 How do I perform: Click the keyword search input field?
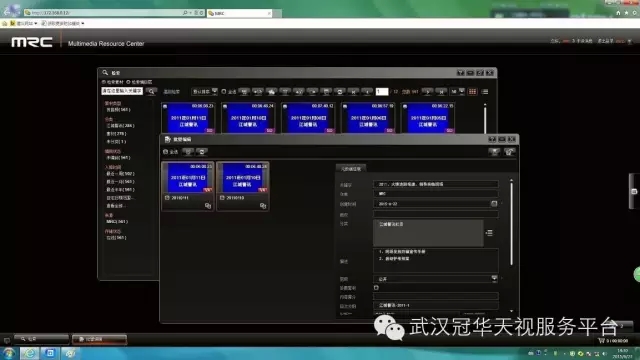tap(122, 91)
